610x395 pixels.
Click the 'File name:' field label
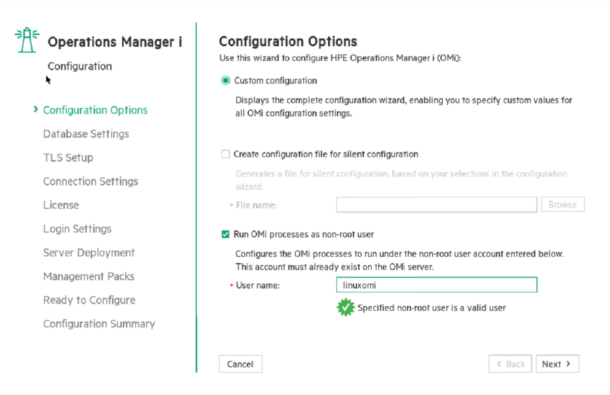(x=256, y=205)
